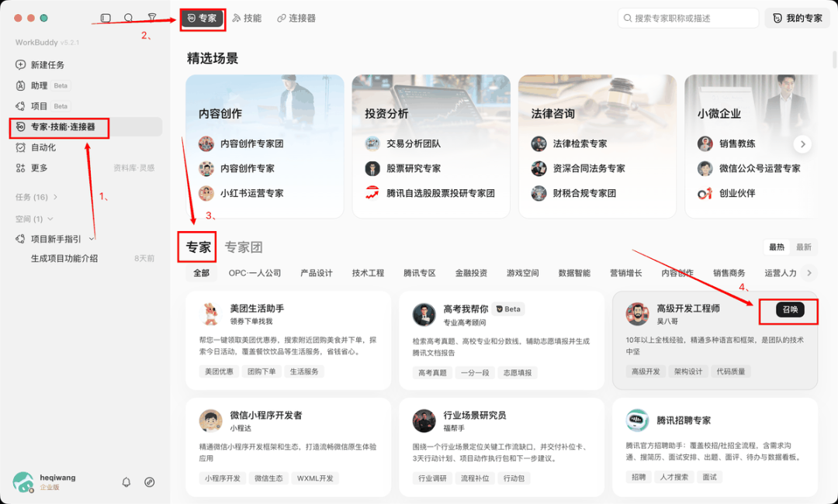The height and width of the screenshot is (504, 838).
Task: Switch to the 连接器 tab
Action: pyautogui.click(x=296, y=18)
